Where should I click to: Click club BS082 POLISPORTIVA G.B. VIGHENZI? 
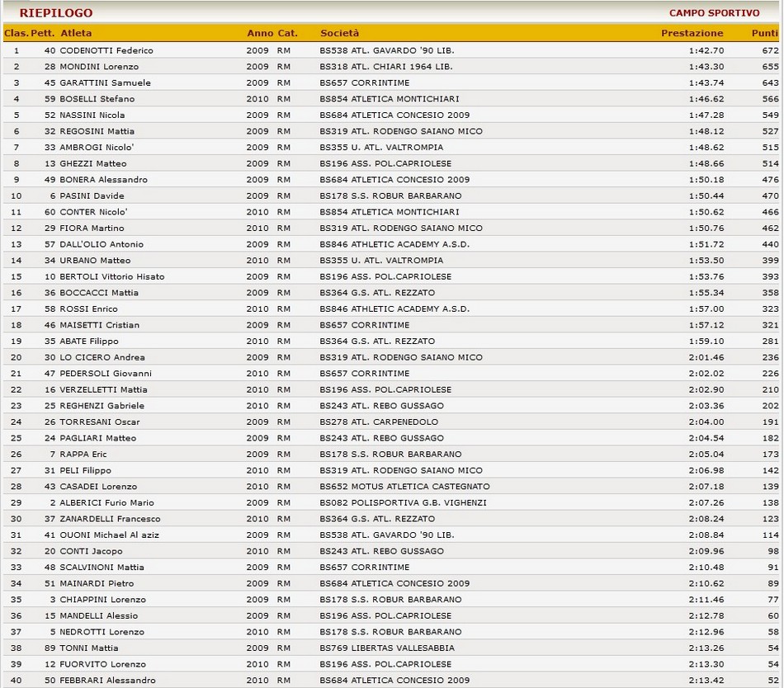pyautogui.click(x=403, y=502)
